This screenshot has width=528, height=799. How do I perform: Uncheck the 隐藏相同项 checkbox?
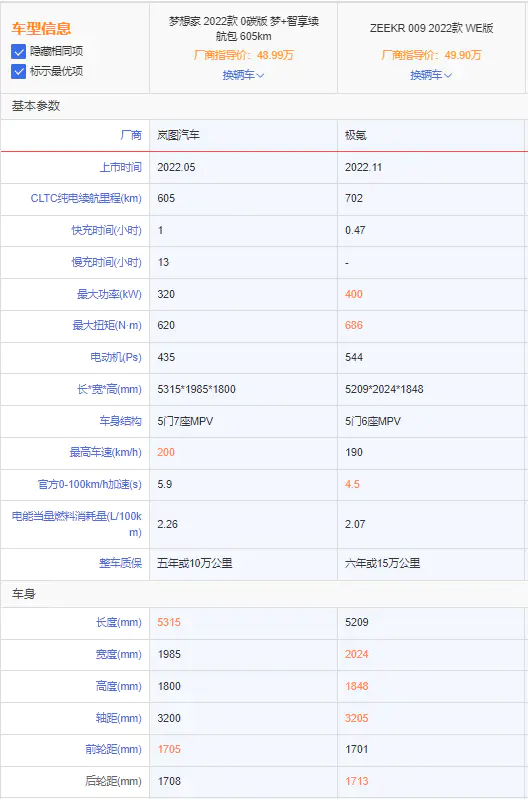pyautogui.click(x=18, y=51)
